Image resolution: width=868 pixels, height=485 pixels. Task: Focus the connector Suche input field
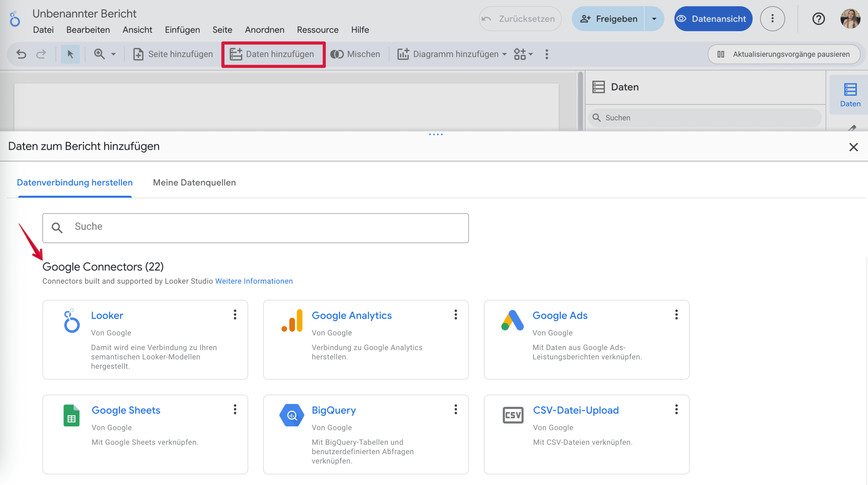[x=256, y=228]
